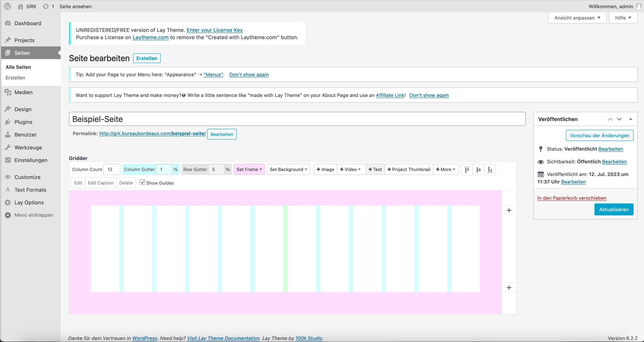The height and width of the screenshot is (342, 644).
Task: Collapse the Veröffentlichen panel with triangle toggle
Action: 631,119
